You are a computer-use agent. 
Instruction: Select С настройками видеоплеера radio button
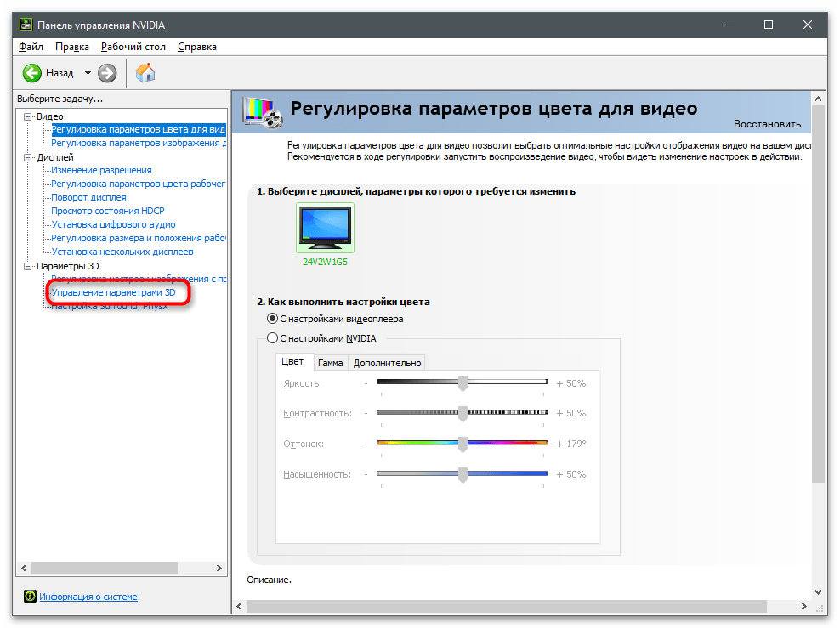[x=273, y=319]
